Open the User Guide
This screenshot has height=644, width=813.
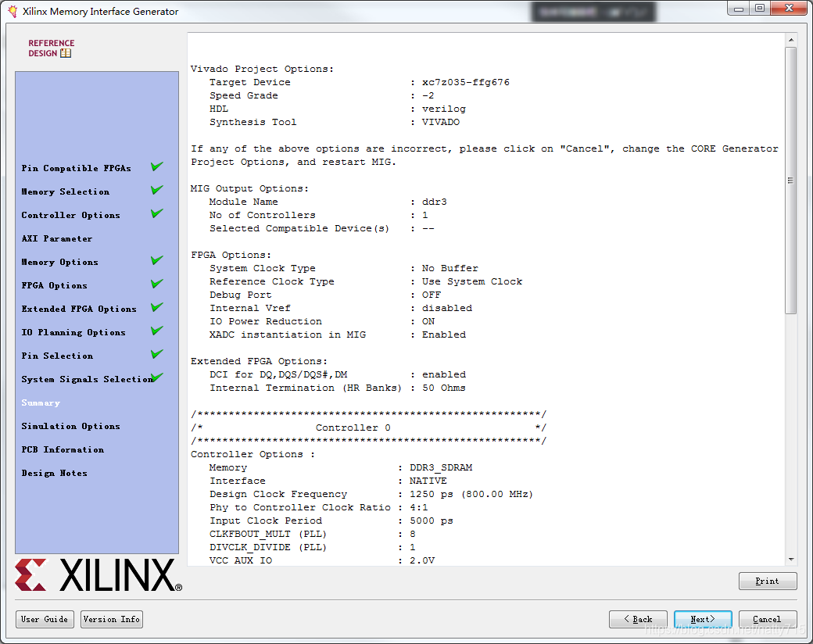pyautogui.click(x=45, y=619)
